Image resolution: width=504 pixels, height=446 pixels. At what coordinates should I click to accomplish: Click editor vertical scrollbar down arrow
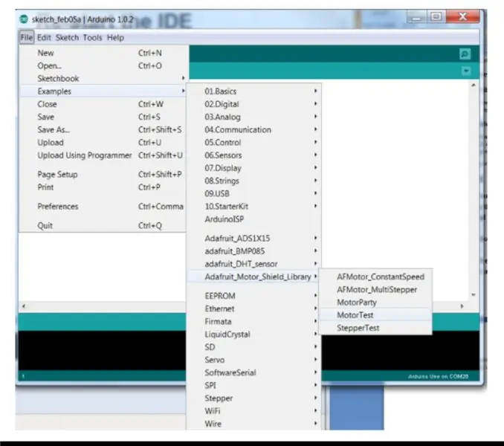[473, 294]
